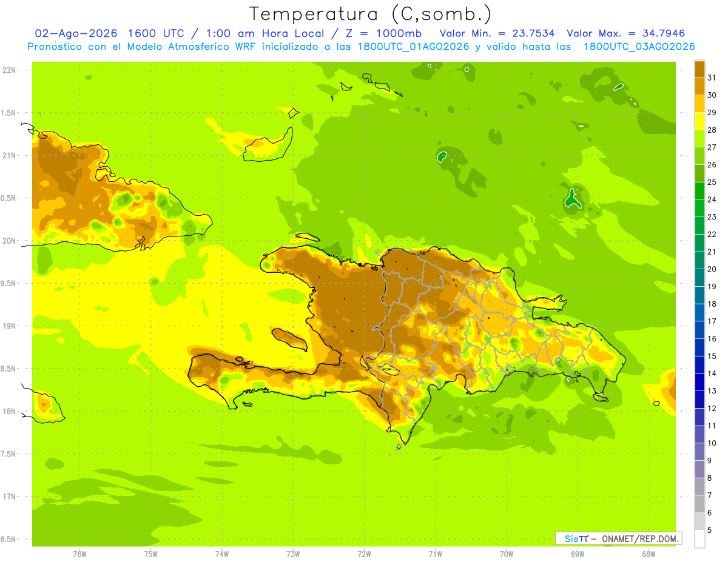Click the legend value "24"
The image size is (728, 562).
[x=712, y=199]
